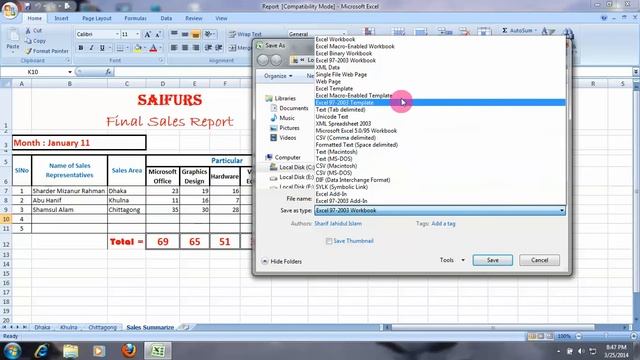Toggle Wrap Text

(x=245, y=34)
